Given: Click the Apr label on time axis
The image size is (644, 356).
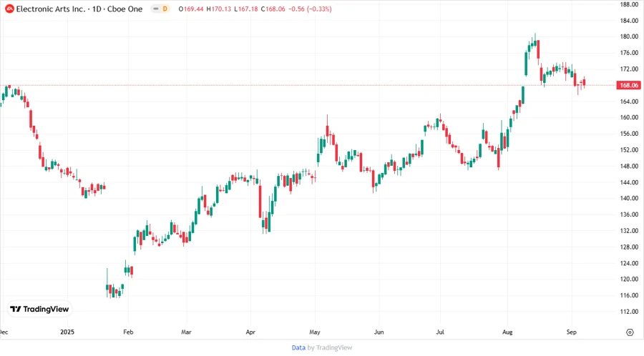Looking at the screenshot, I should (x=250, y=332).
